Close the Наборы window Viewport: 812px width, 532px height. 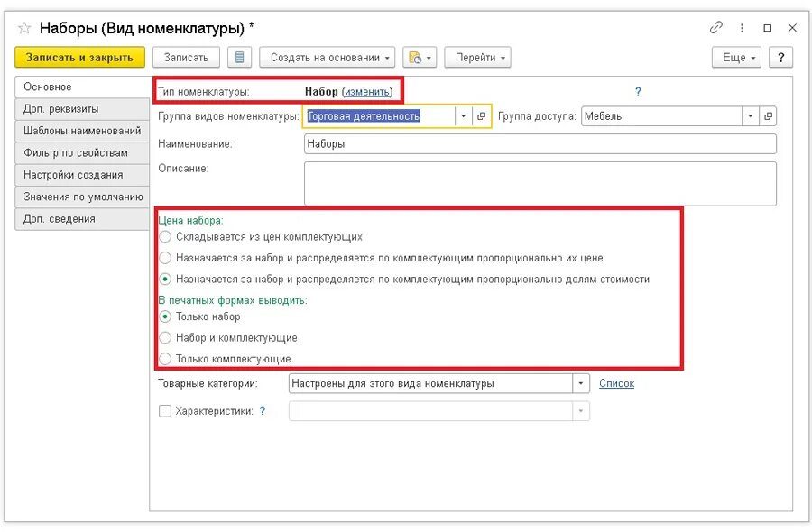792,28
